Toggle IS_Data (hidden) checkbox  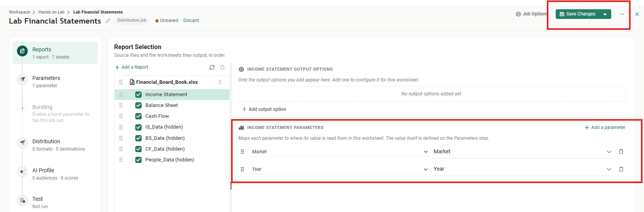138,127
